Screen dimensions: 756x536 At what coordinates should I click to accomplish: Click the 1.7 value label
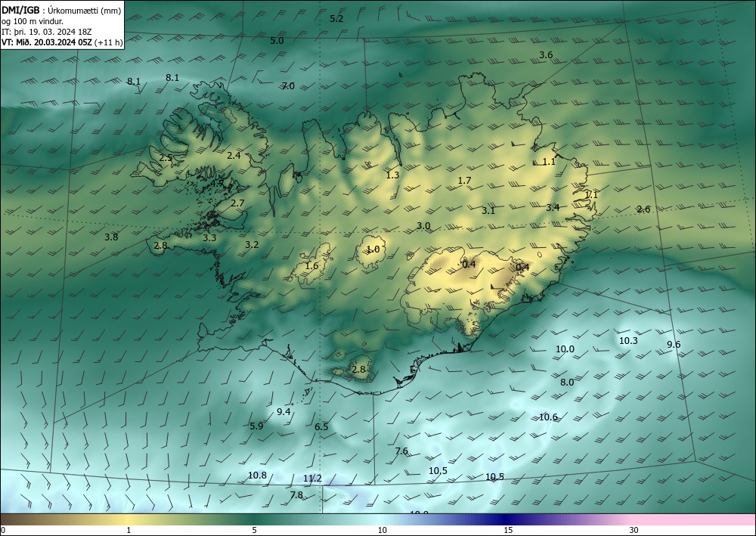click(464, 180)
